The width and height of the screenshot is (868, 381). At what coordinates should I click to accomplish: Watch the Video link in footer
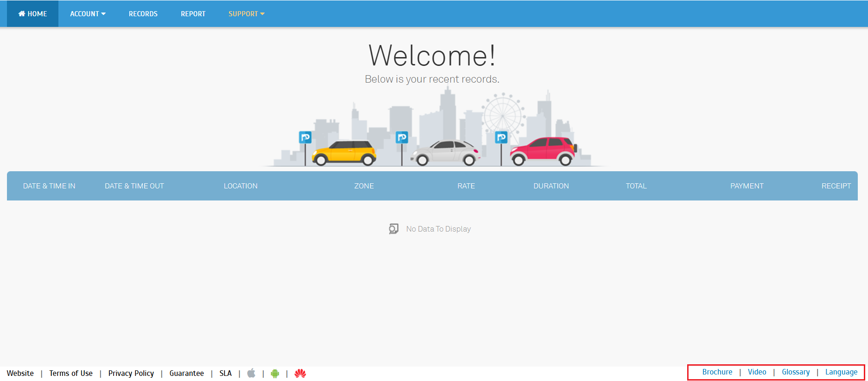point(757,372)
